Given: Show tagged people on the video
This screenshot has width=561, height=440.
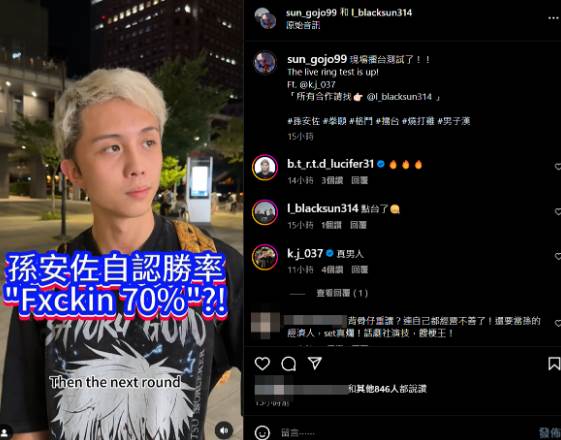Looking at the screenshot, I should click(5, 432).
